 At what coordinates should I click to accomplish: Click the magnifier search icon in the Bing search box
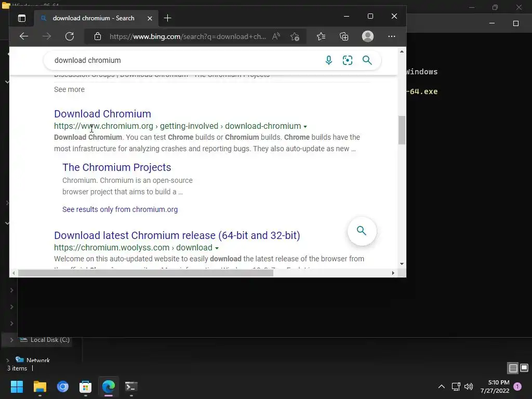367,60
